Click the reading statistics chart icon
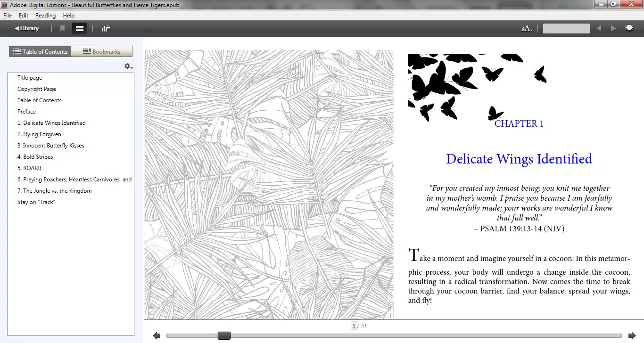The width and height of the screenshot is (644, 343). click(x=106, y=29)
